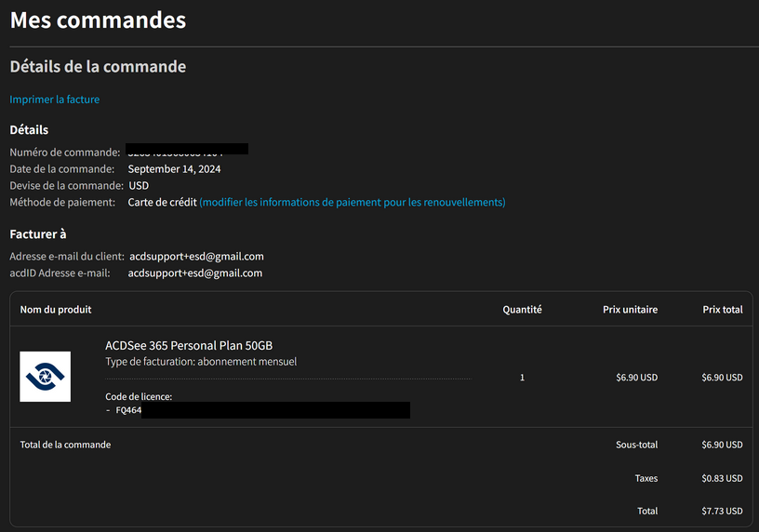
Task: Click the 'Nom du produit' column header
Action: (56, 310)
